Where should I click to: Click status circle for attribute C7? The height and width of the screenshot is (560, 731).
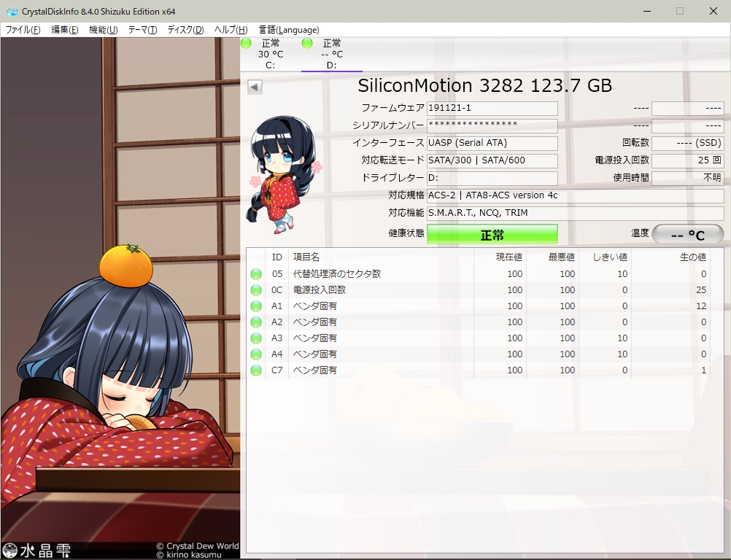click(256, 370)
